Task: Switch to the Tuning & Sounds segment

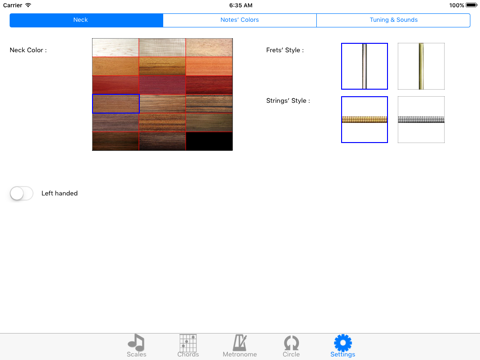Action: click(393, 20)
